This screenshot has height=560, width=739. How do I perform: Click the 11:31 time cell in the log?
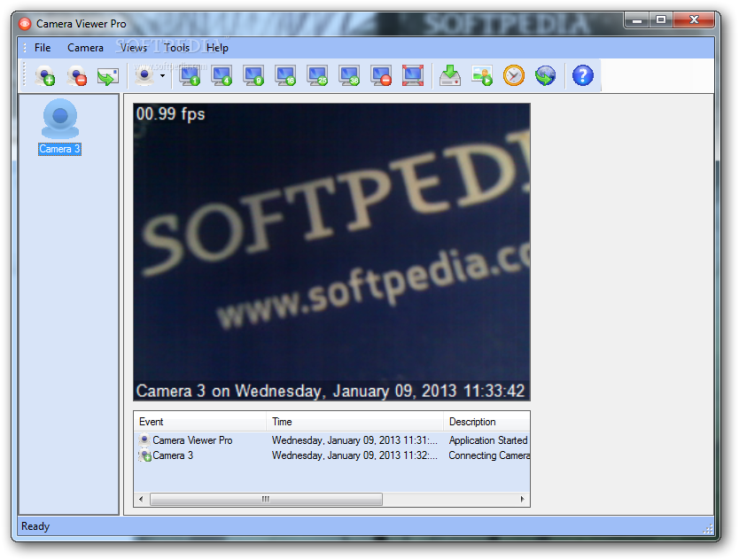pyautogui.click(x=354, y=440)
